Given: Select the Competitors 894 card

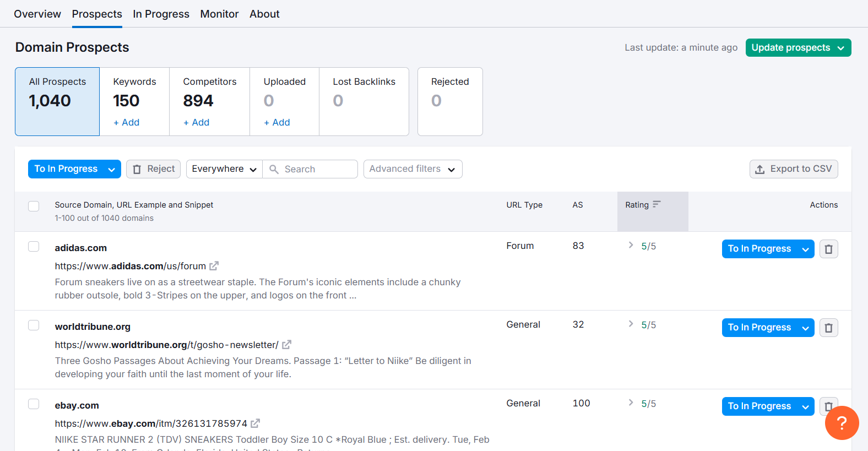Looking at the screenshot, I should click(x=209, y=101).
